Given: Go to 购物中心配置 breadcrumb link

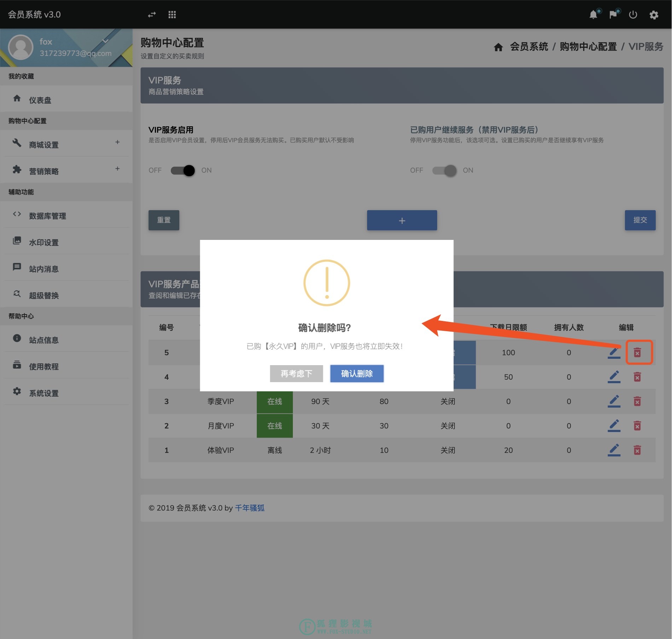Looking at the screenshot, I should 588,46.
